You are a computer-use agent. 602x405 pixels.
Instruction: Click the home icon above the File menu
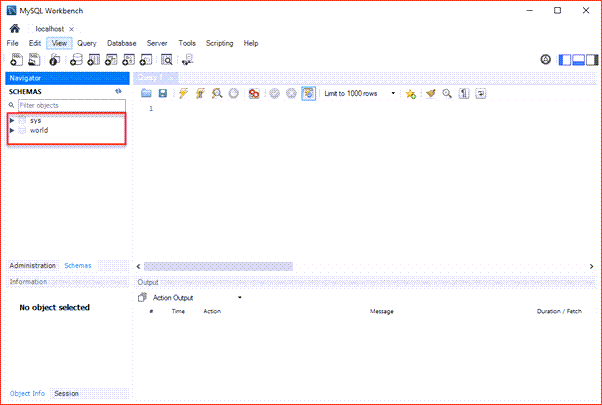15,29
